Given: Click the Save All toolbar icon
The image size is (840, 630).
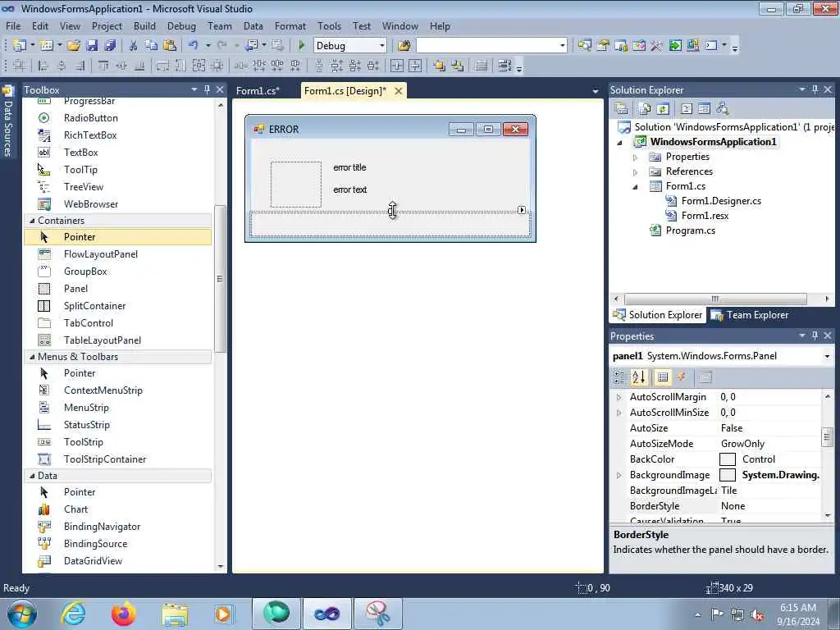Looking at the screenshot, I should coord(110,46).
